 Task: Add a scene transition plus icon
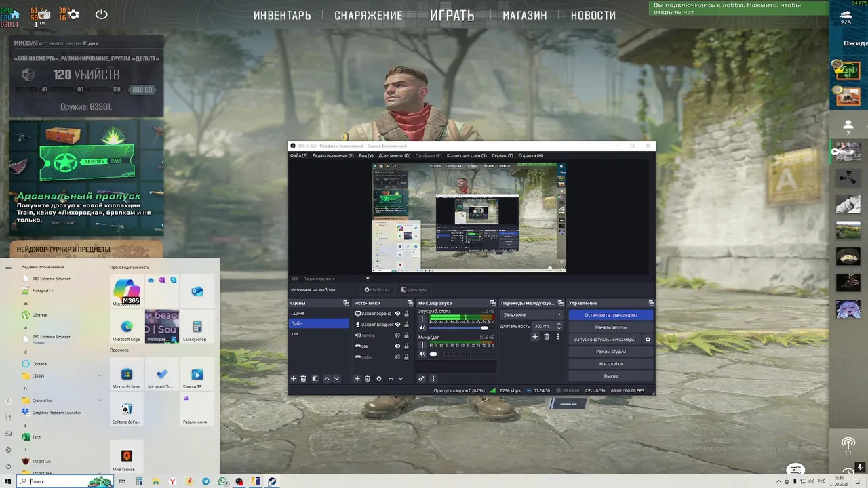(x=534, y=337)
